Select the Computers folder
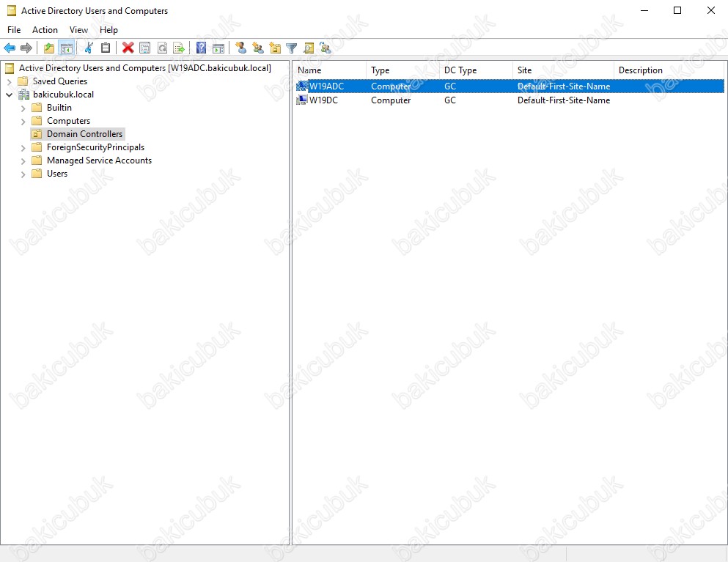Image resolution: width=728 pixels, height=562 pixels. click(x=68, y=121)
